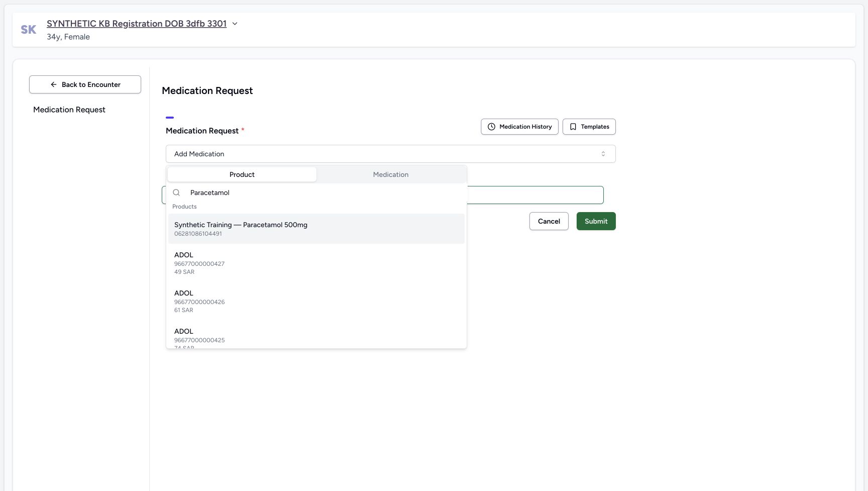Select Medication Request in the sidebar
Screen dimensions: 868x491
pos(69,110)
